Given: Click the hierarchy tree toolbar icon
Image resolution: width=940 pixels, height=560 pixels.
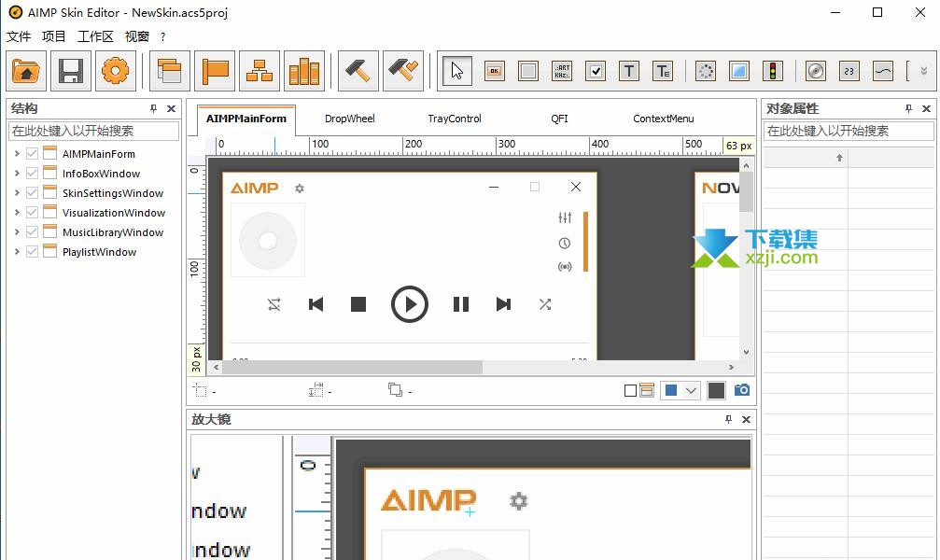Looking at the screenshot, I should 259,71.
